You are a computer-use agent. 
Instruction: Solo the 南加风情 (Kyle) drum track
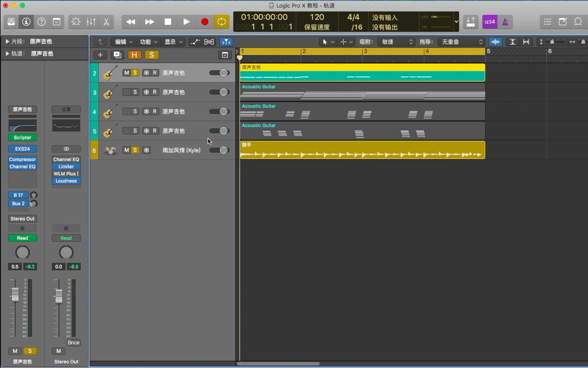pos(135,150)
